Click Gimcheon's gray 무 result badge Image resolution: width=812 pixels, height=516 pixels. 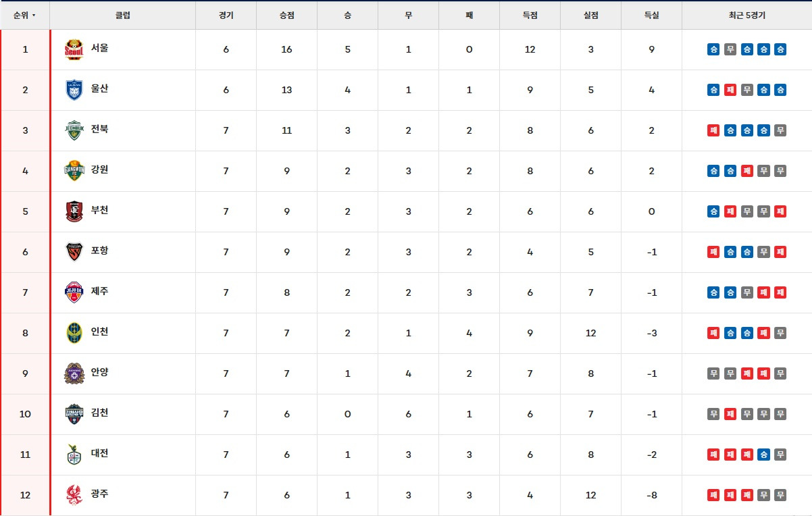coord(713,414)
